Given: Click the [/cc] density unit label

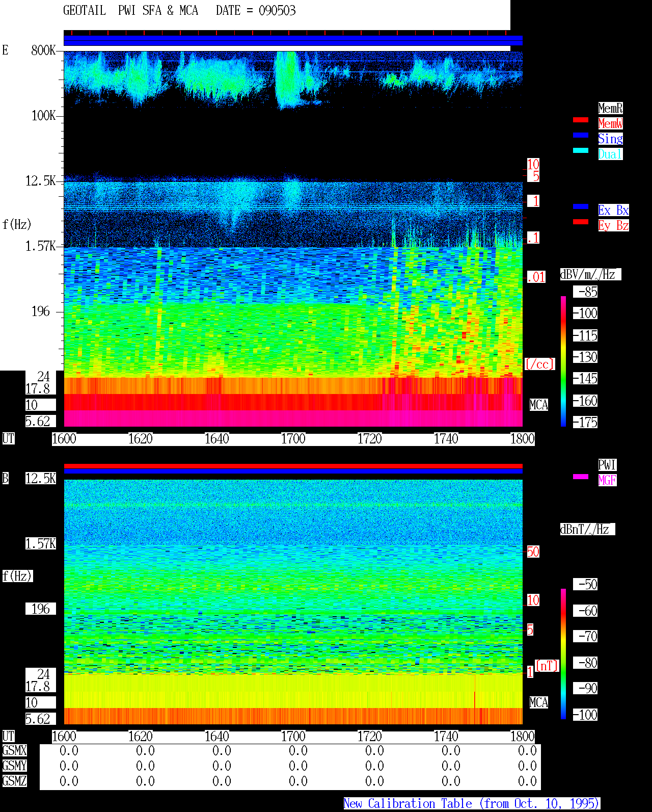Looking at the screenshot, I should tap(539, 364).
